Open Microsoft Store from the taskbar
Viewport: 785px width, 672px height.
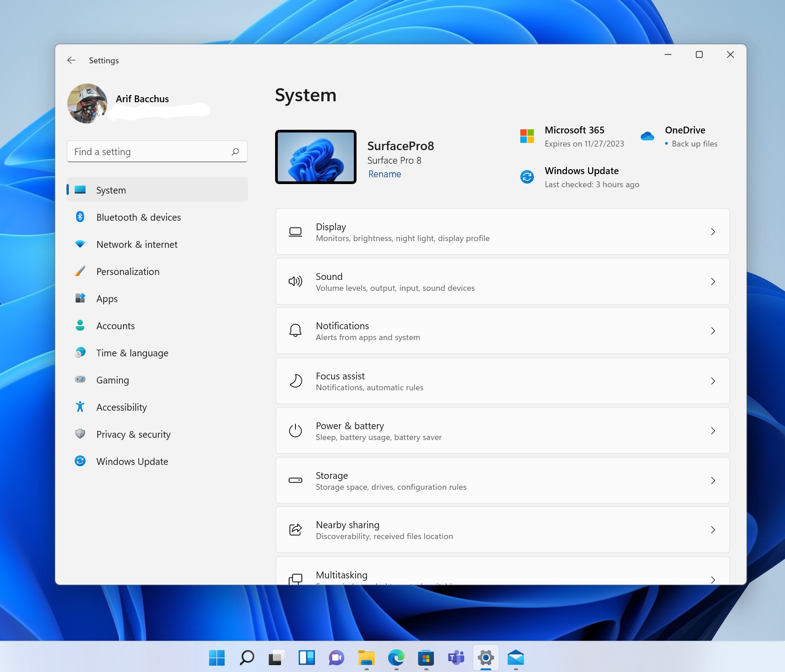click(426, 658)
